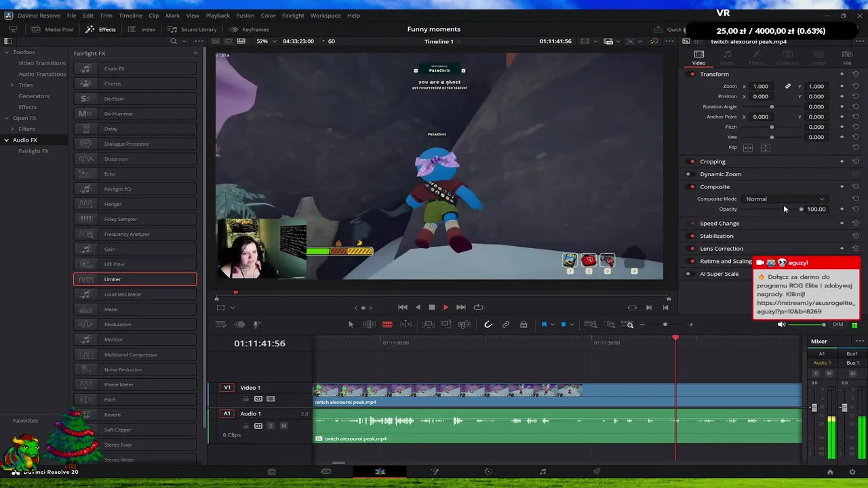Image resolution: width=868 pixels, height=488 pixels.
Task: Open the flag color dropdown arrow
Action: [552, 325]
